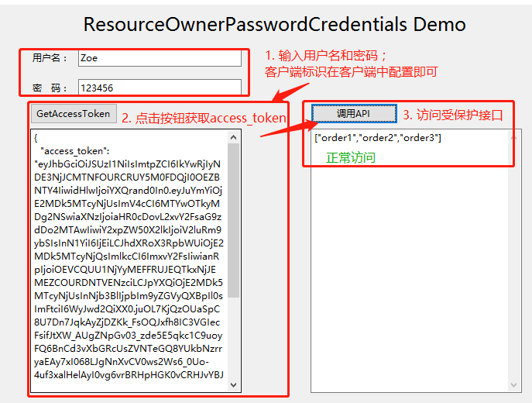532x403 pixels.
Task: Click the ["order1","order2","order3"] result text
Action: point(378,138)
